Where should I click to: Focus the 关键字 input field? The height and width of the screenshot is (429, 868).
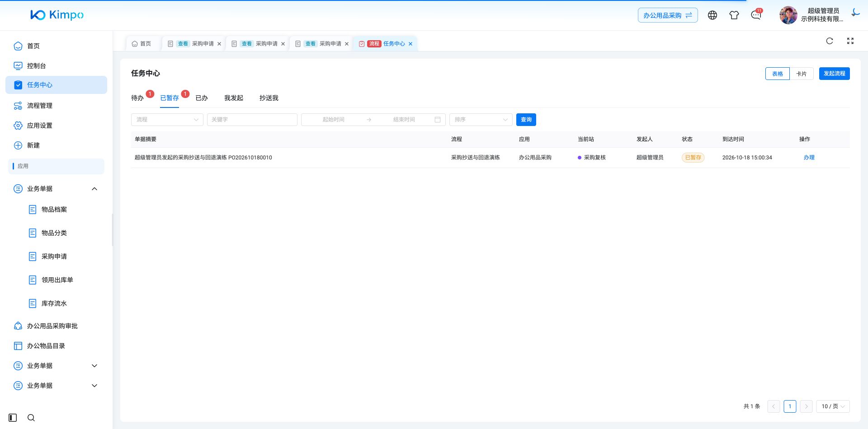[252, 120]
